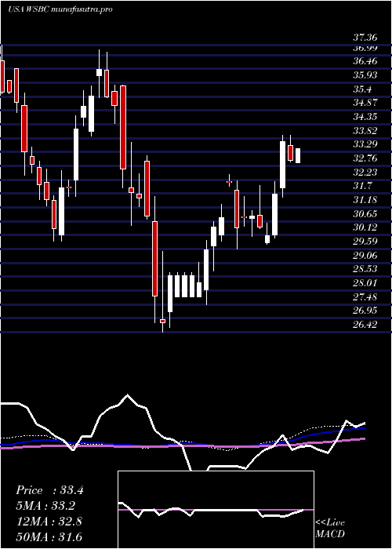This screenshot has width=392, height=549.
Task: Select the 35.93 price level label
Action: tap(365, 75)
